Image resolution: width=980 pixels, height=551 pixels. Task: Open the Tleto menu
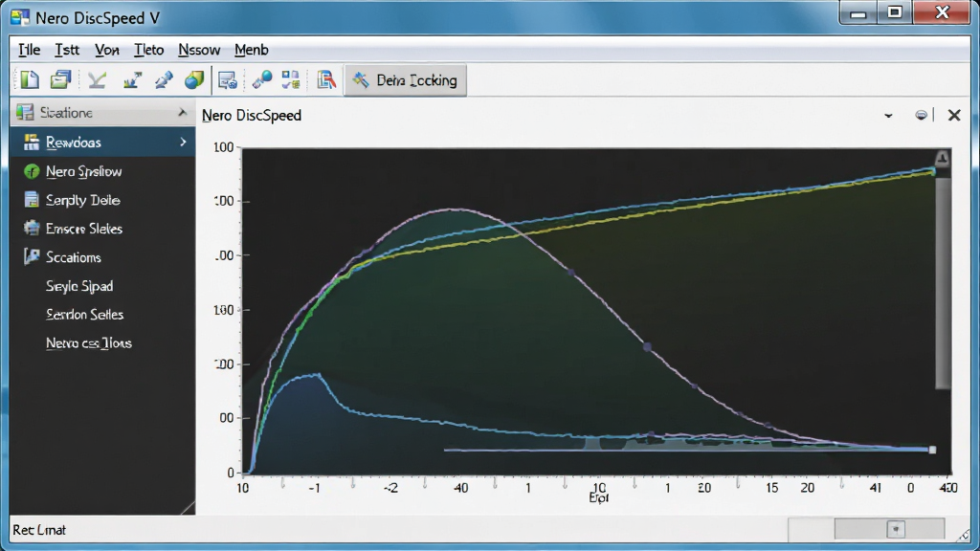click(148, 50)
